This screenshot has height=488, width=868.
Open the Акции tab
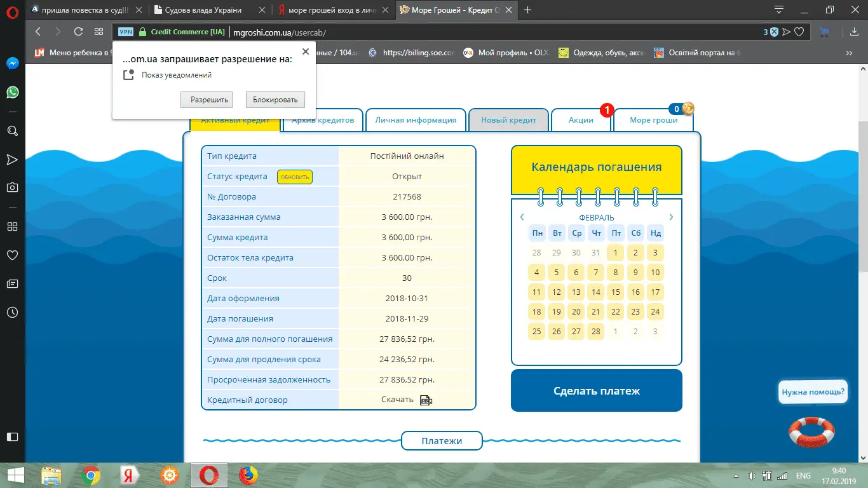tap(581, 120)
